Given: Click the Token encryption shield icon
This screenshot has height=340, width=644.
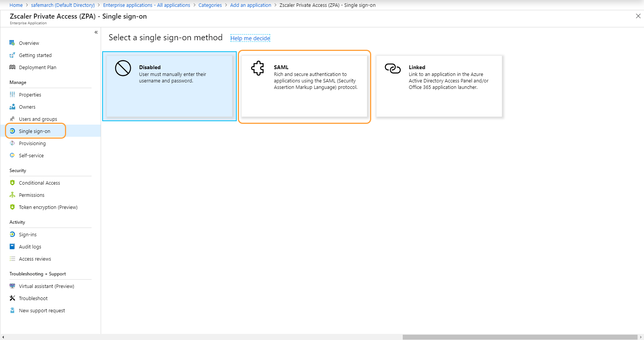Looking at the screenshot, I should 12,207.
